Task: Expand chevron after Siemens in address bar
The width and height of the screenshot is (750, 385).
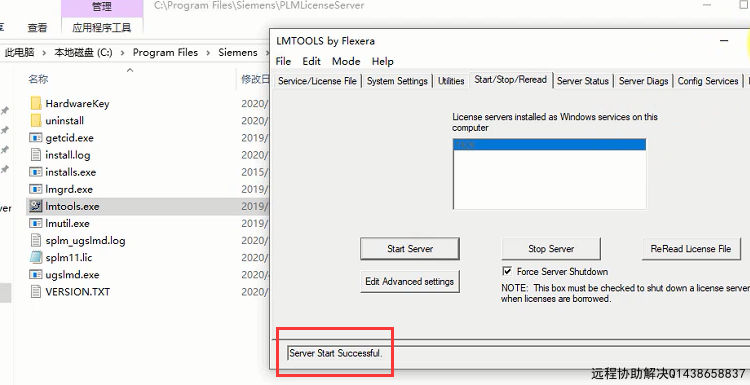Action: 266,53
